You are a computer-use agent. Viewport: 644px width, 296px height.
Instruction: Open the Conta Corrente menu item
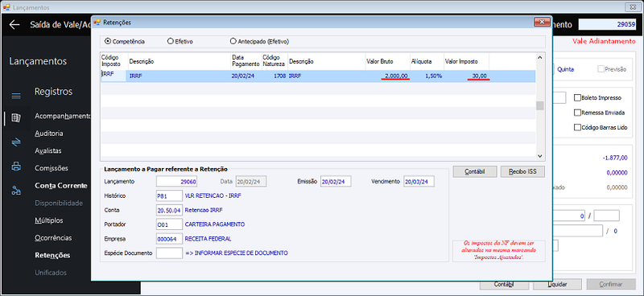(x=61, y=186)
